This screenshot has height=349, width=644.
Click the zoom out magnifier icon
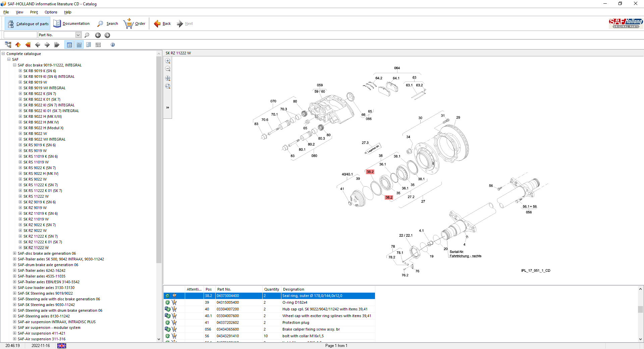coord(168,69)
